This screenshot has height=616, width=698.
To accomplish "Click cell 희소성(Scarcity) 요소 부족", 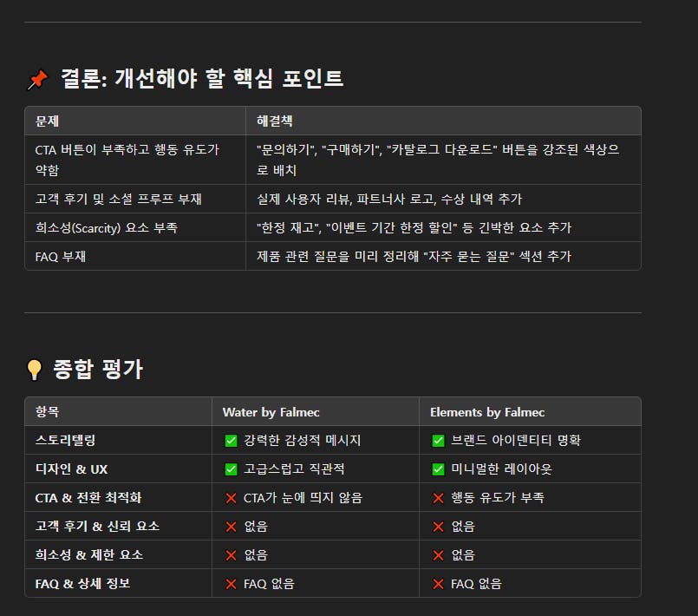I will click(x=135, y=227).
